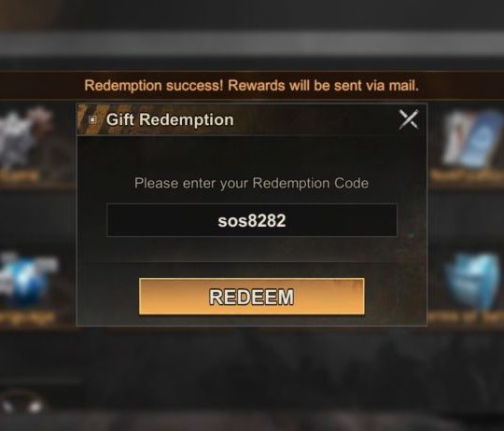The width and height of the screenshot is (504, 431).
Task: Click the orange label under the silver item
Action: [20, 176]
